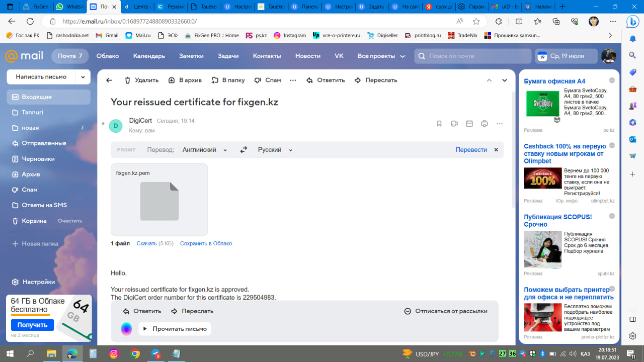
Task: Click Сохранить в Облако link
Action: tap(206, 243)
